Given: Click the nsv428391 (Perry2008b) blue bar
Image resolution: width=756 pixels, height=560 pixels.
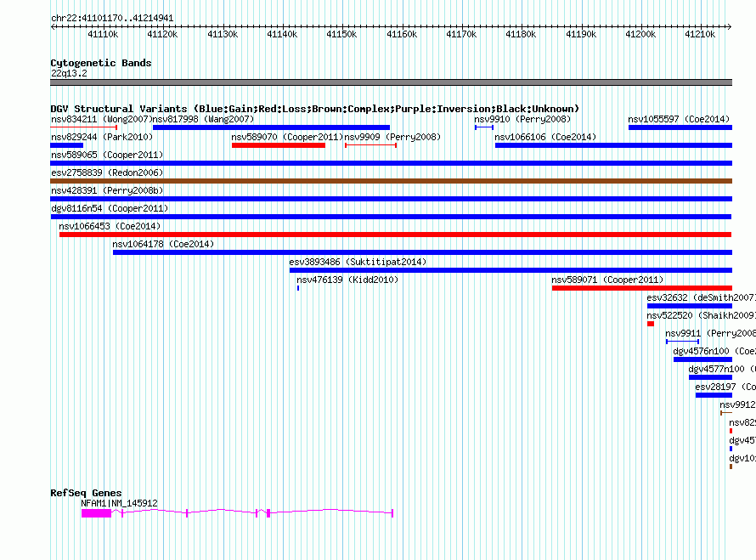Looking at the screenshot, I should click(391, 199).
